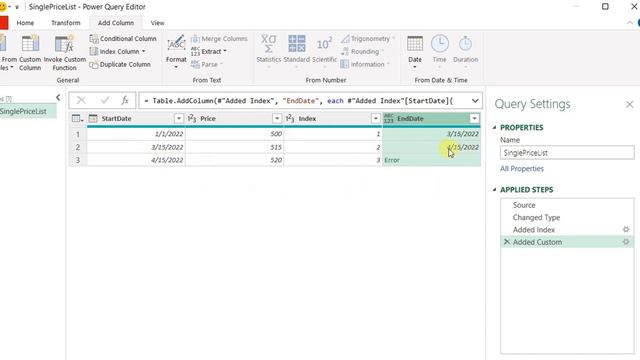The width and height of the screenshot is (640, 360).
Task: Open the Date column menu
Action: [415, 52]
